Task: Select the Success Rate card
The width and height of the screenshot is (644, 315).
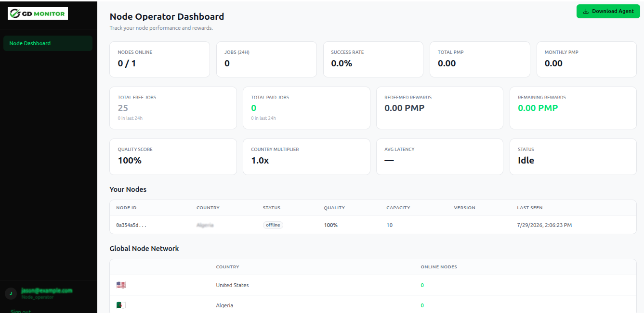Action: (x=373, y=59)
